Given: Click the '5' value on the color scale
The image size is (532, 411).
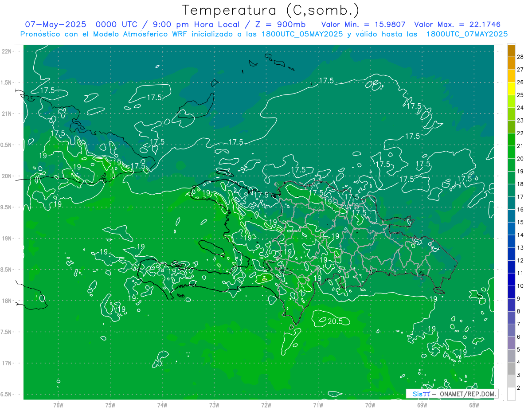Looking at the screenshot, I should coord(519,349).
